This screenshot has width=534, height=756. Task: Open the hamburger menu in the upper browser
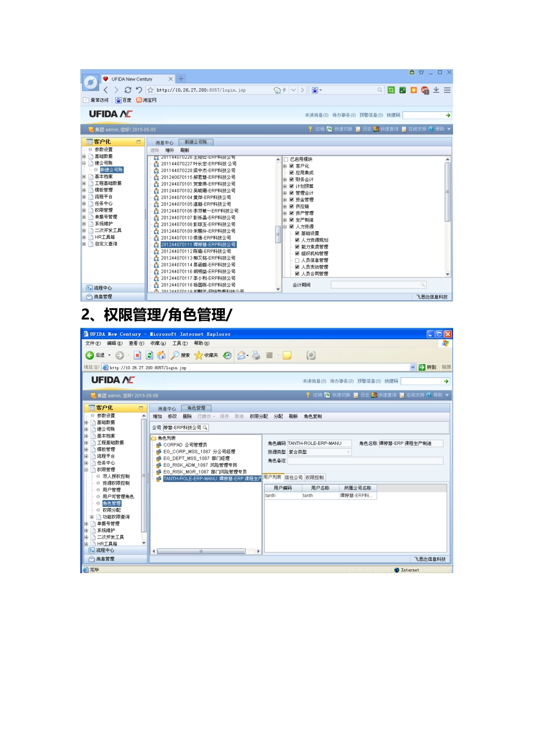pos(447,90)
